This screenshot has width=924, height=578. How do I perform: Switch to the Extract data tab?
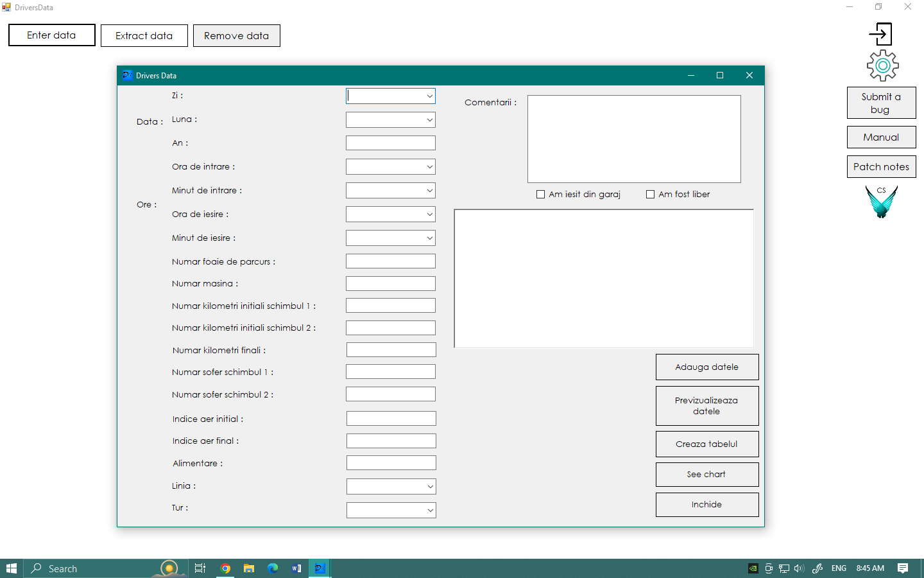144,36
